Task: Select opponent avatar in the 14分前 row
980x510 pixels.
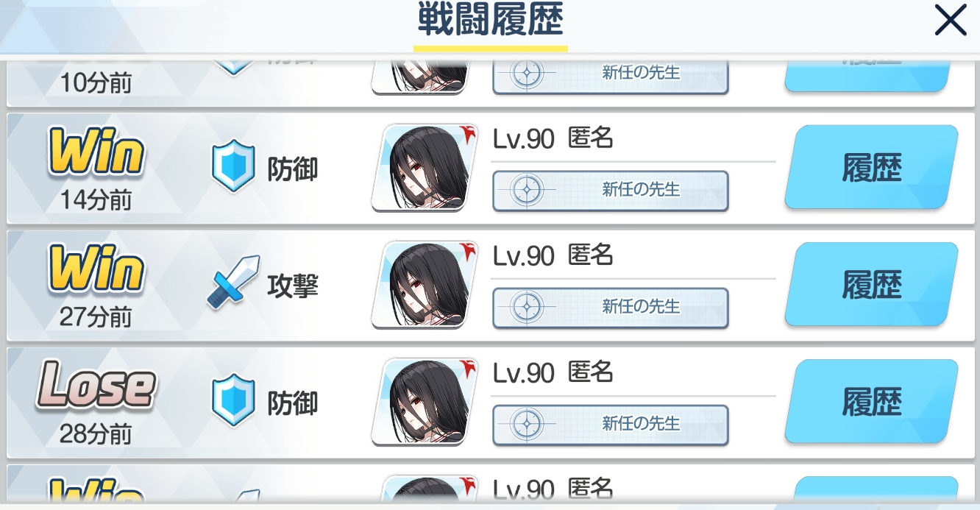Action: (425, 168)
